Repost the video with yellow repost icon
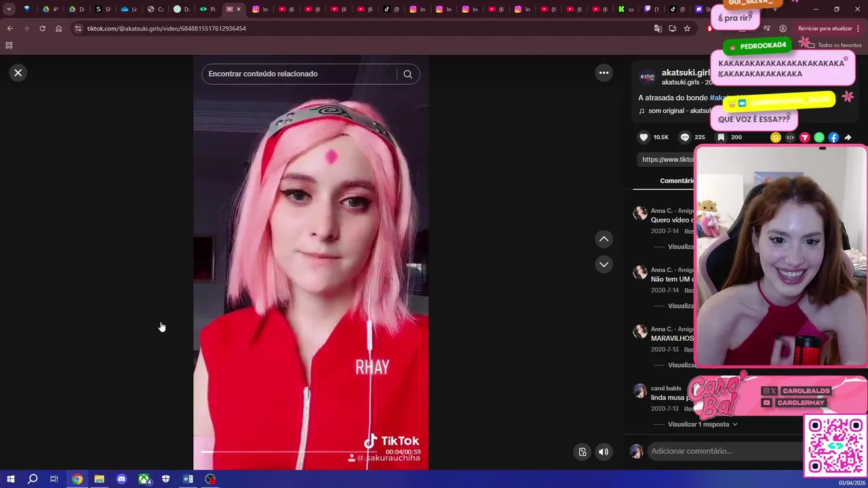Image resolution: width=868 pixels, height=488 pixels. [776, 138]
